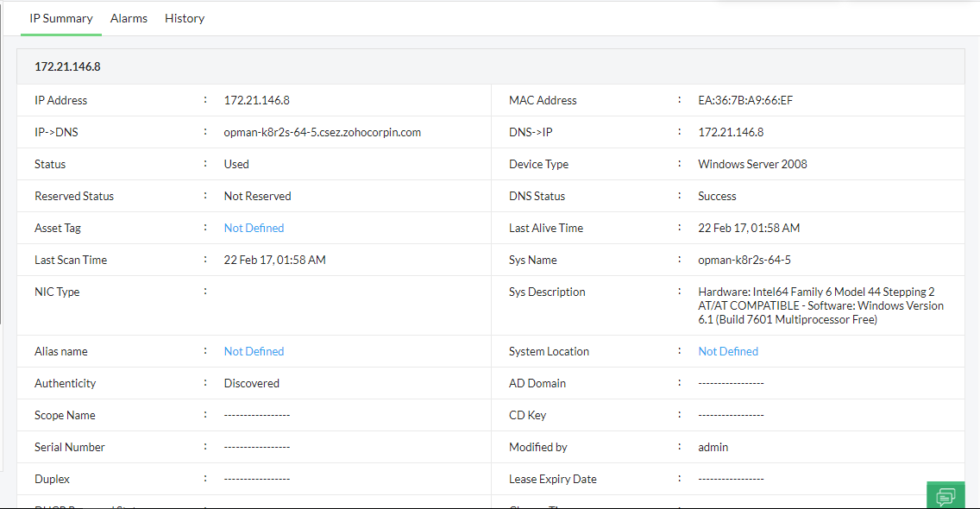The width and height of the screenshot is (980, 509).
Task: Set the Alias name using its Not Defined link
Action: click(x=254, y=350)
